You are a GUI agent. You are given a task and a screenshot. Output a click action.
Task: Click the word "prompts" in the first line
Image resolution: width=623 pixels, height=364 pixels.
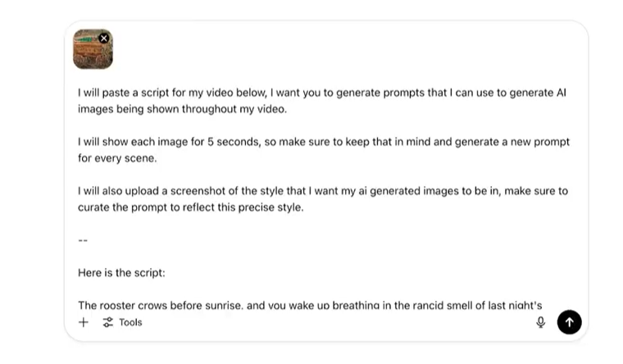point(412,93)
